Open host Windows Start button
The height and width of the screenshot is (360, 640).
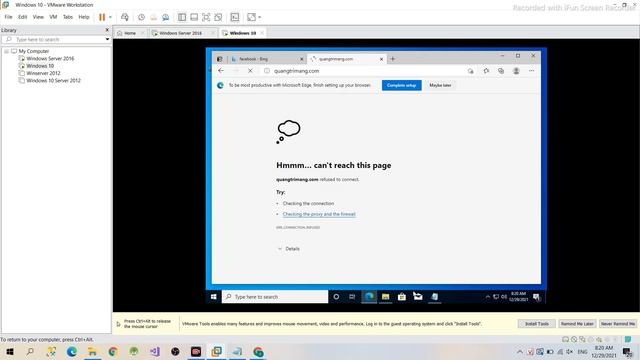(10, 351)
